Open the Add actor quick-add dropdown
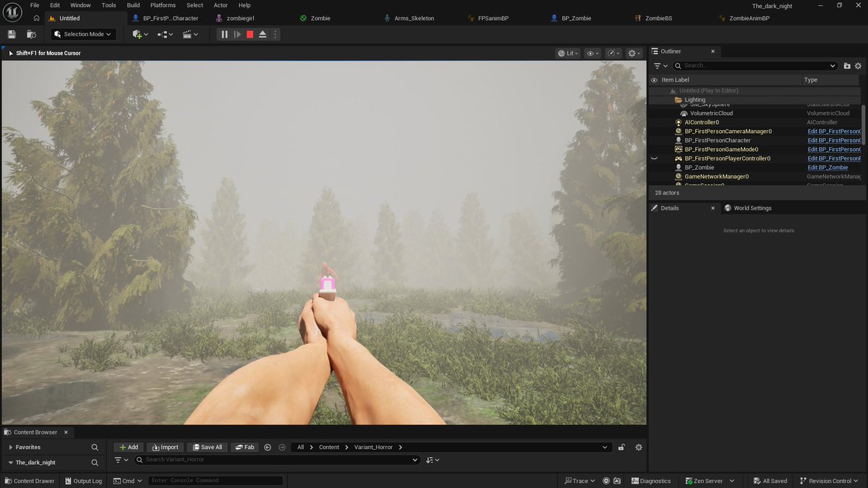The image size is (868, 488). coord(140,34)
